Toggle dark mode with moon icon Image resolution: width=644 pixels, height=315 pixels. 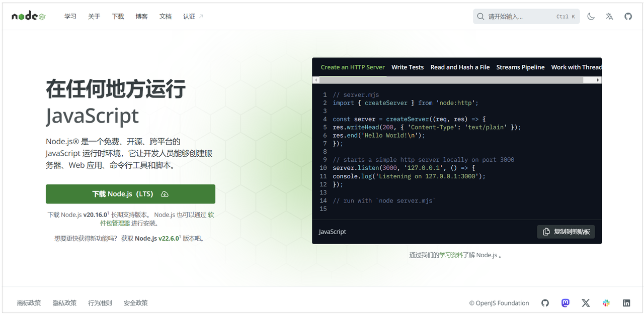591,17
